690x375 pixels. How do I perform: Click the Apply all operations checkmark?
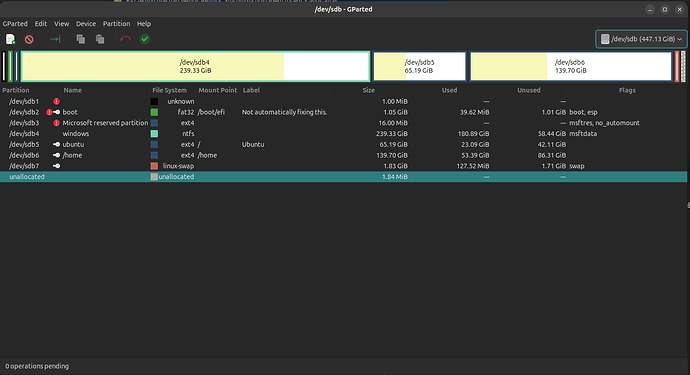point(145,39)
